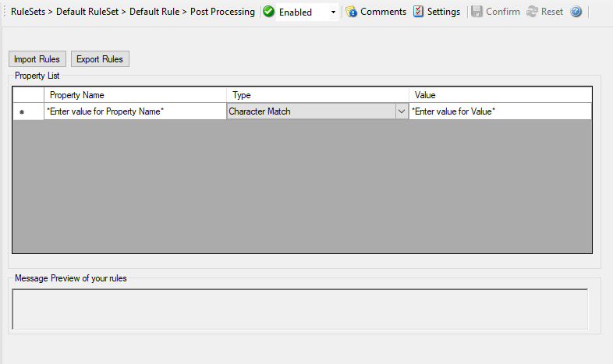Click the Comments speech bubble icon
The image size is (613, 364).
coord(352,12)
